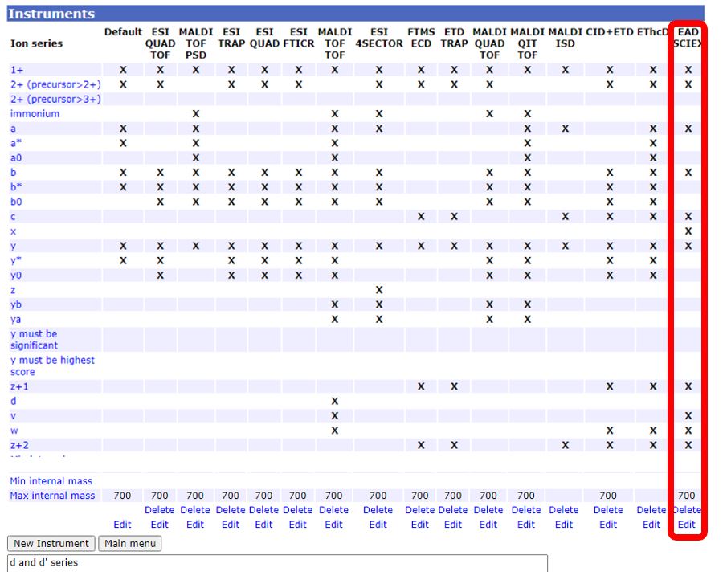Click the 'd and d' series' text field

coord(277,563)
